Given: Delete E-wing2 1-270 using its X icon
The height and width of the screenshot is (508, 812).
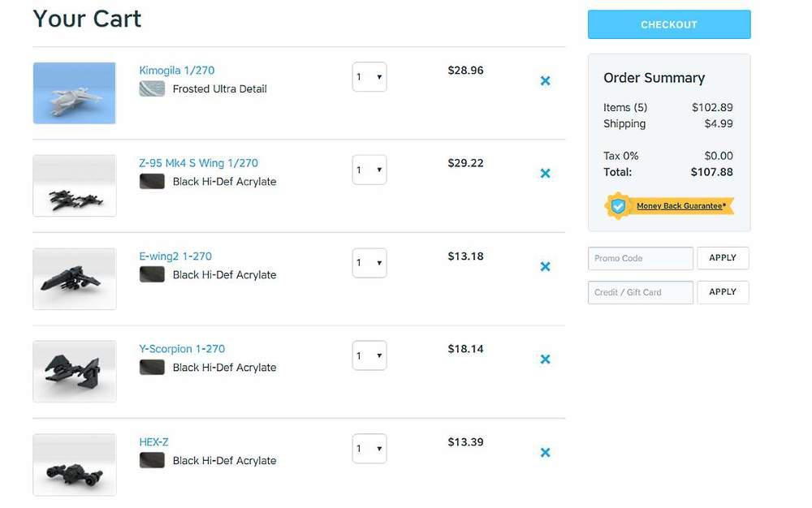Looking at the screenshot, I should pyautogui.click(x=546, y=266).
